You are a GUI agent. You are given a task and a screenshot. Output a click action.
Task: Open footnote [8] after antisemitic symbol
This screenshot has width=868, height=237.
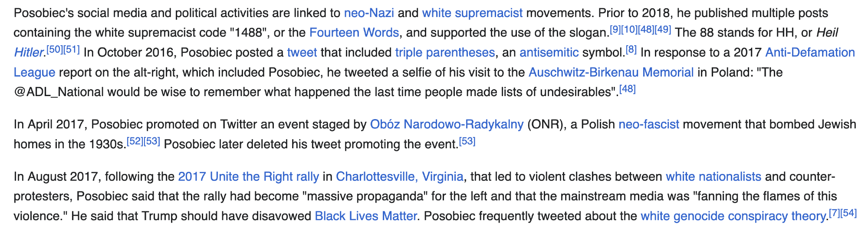631,49
